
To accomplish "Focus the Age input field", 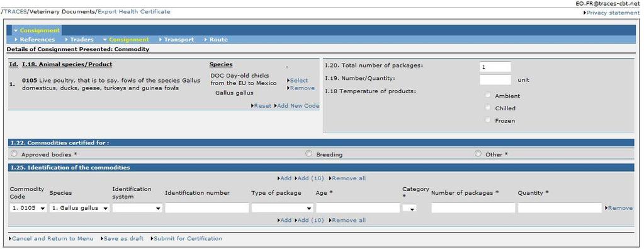I will tap(358, 208).
